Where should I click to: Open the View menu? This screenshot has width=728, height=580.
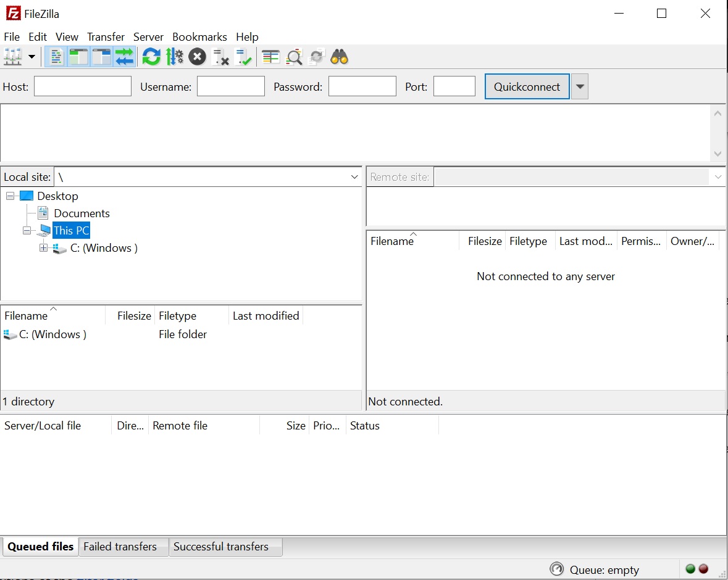pos(67,36)
